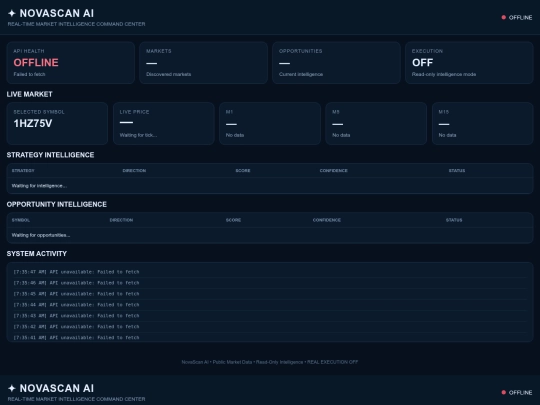Select the 7:35:42 AM log entry
The width and height of the screenshot is (540, 405).
coord(270,326)
